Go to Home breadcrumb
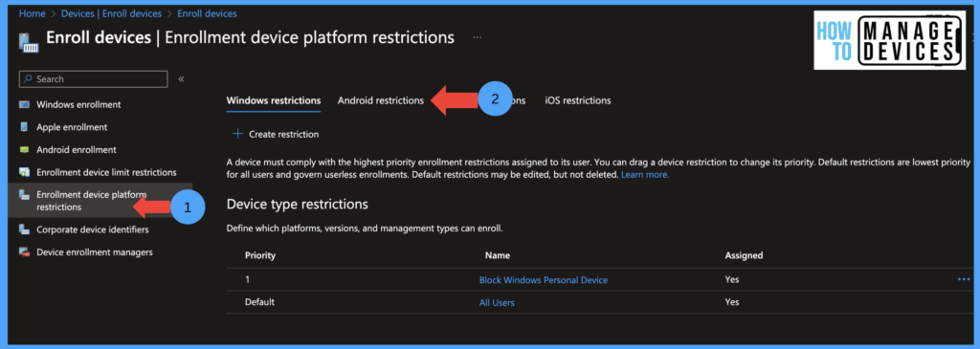The image size is (980, 349). pyautogui.click(x=32, y=13)
